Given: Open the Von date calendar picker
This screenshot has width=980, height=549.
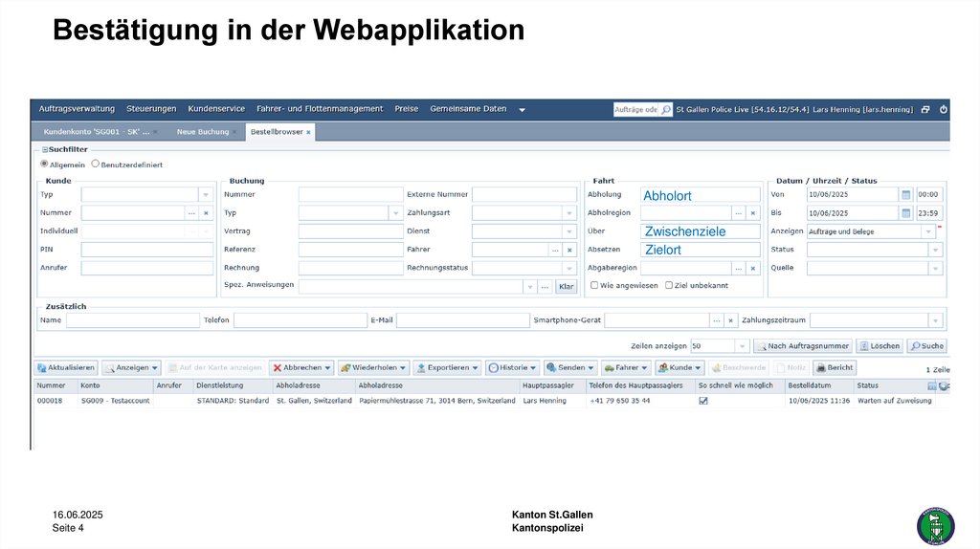Looking at the screenshot, I should [905, 195].
